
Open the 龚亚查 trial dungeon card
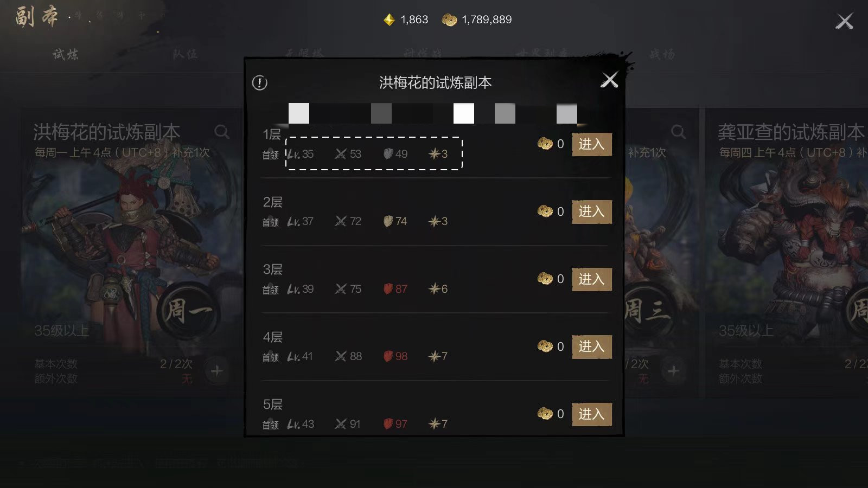[x=787, y=252]
